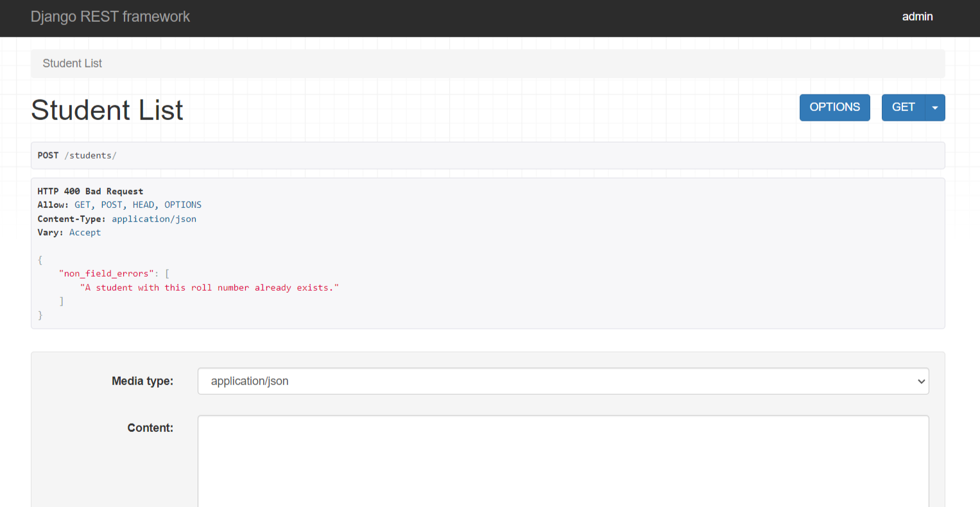The width and height of the screenshot is (980, 507).
Task: Click the roll number already exists error message
Action: pos(209,288)
